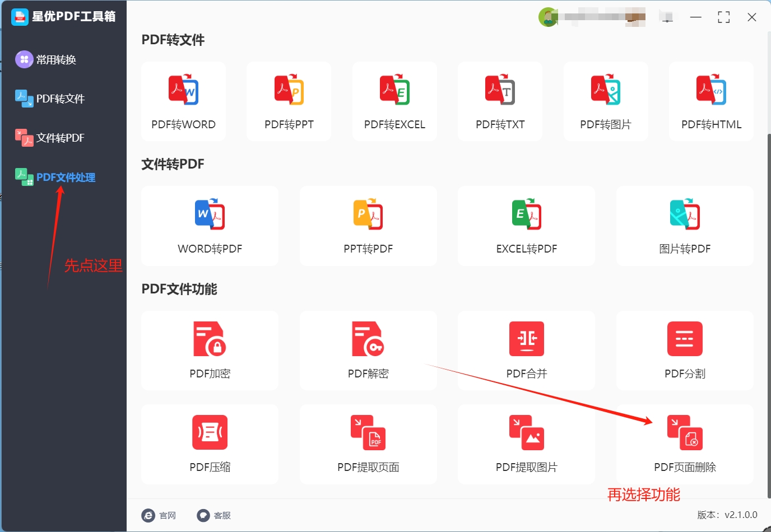Select PDF文件处理 in the sidebar
Image resolution: width=771 pixels, height=532 pixels.
[x=55, y=177]
